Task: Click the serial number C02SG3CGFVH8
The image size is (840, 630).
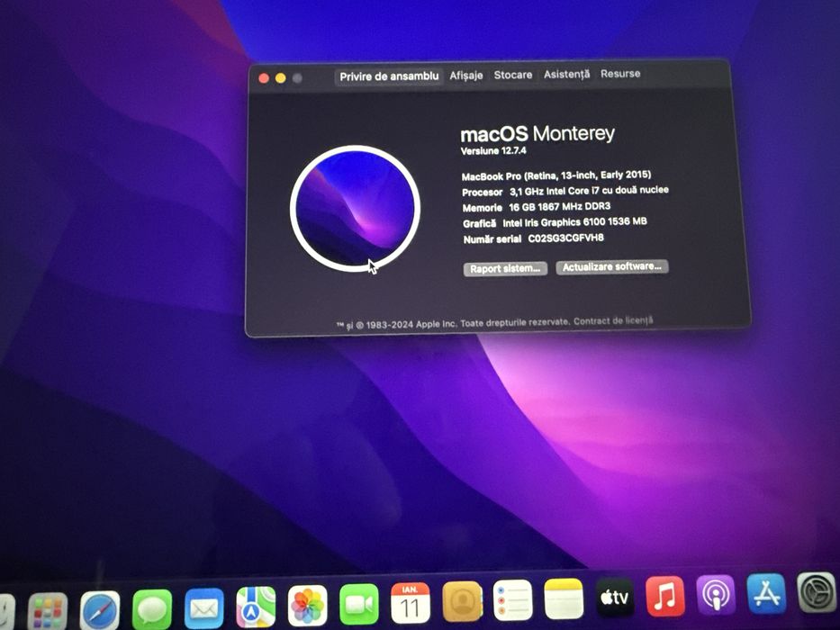Action: click(565, 238)
